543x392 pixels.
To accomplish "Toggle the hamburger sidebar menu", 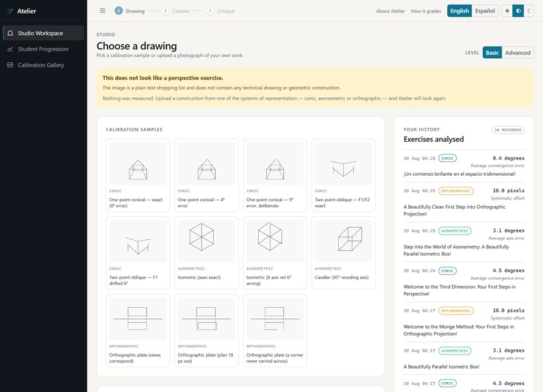I will (x=103, y=11).
